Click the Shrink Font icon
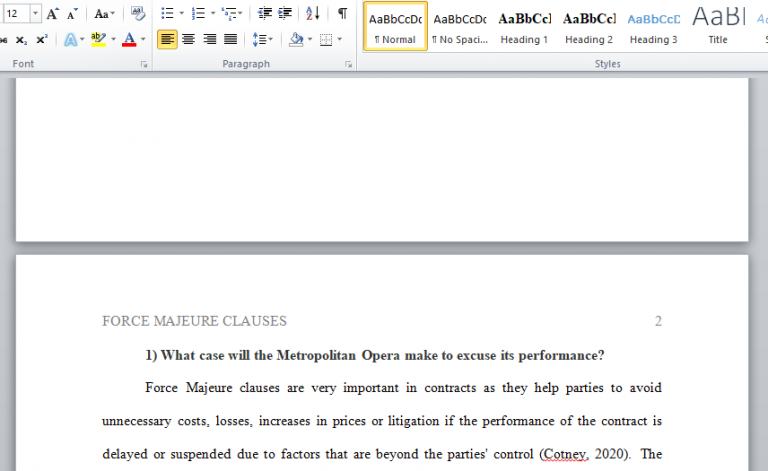The width and height of the screenshot is (768, 471). 72,14
